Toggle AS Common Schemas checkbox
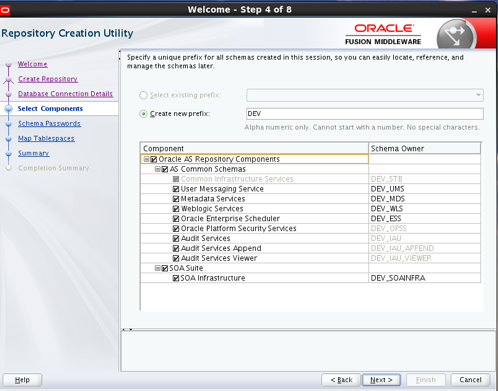This screenshot has height=391, width=498. pos(165,169)
